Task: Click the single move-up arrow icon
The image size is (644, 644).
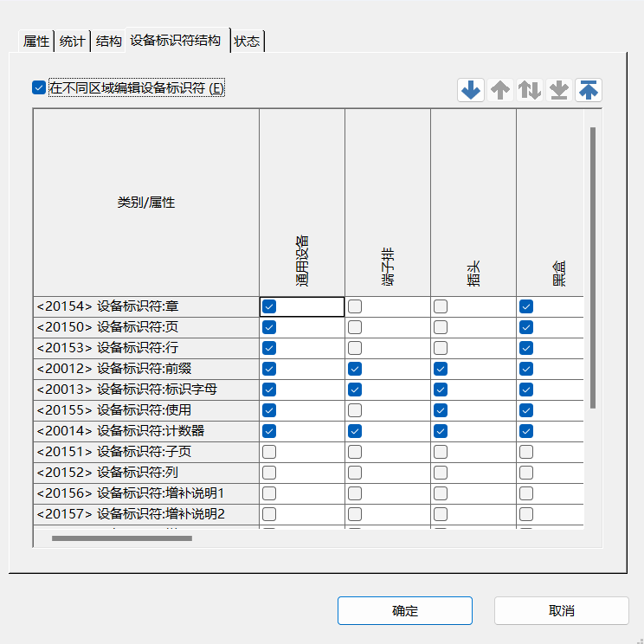Action: 500,90
